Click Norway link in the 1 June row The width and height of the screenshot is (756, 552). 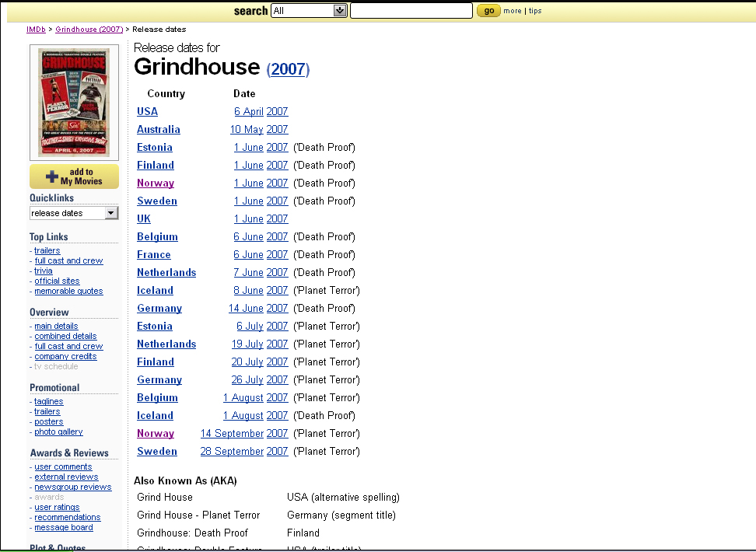pyautogui.click(x=156, y=183)
